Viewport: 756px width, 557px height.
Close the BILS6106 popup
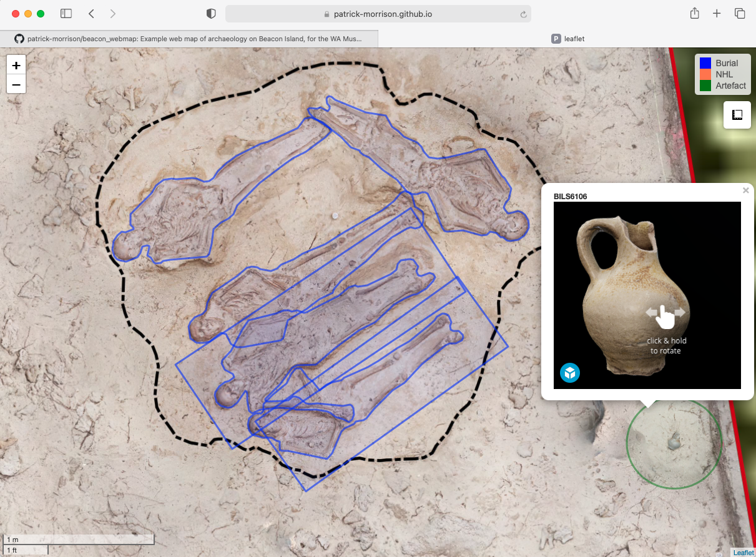[x=745, y=190]
